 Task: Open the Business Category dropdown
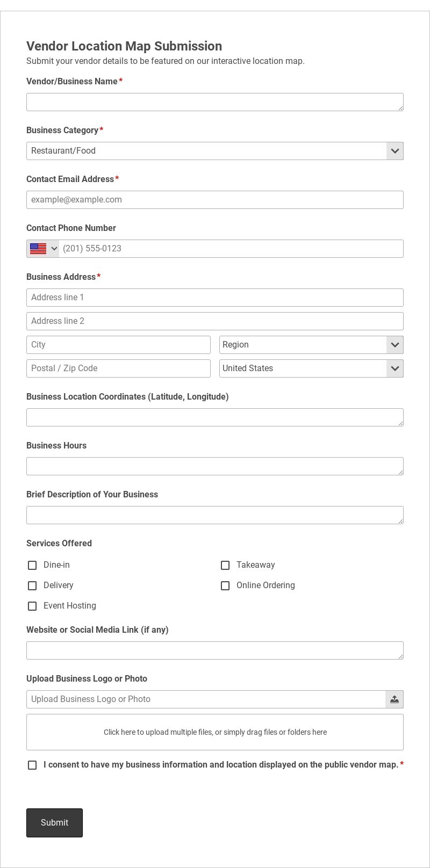click(x=215, y=151)
